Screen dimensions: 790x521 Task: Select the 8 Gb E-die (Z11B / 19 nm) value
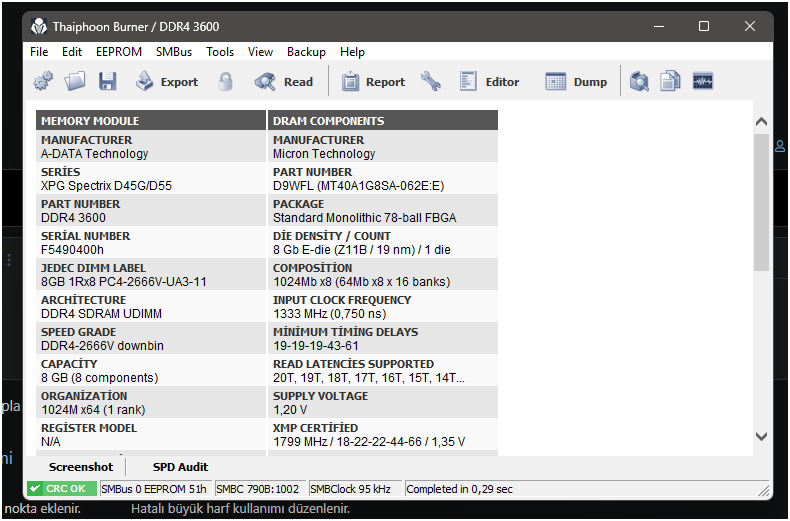tap(362, 250)
